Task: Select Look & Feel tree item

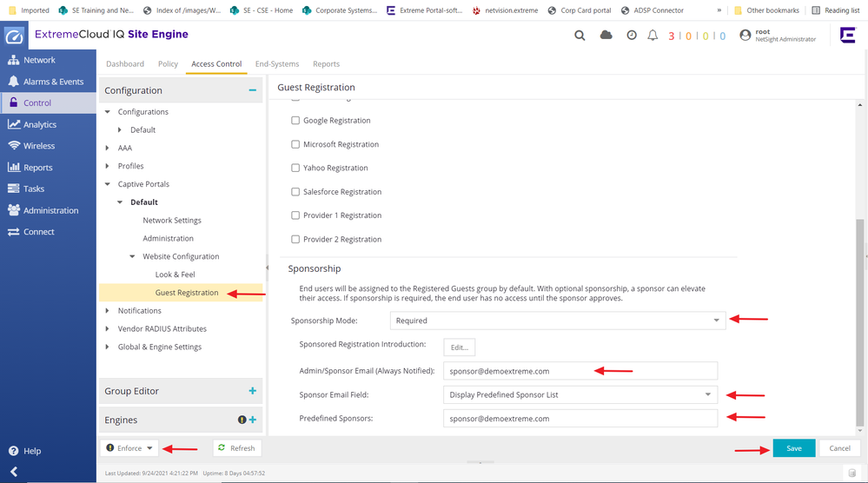Action: [175, 275]
